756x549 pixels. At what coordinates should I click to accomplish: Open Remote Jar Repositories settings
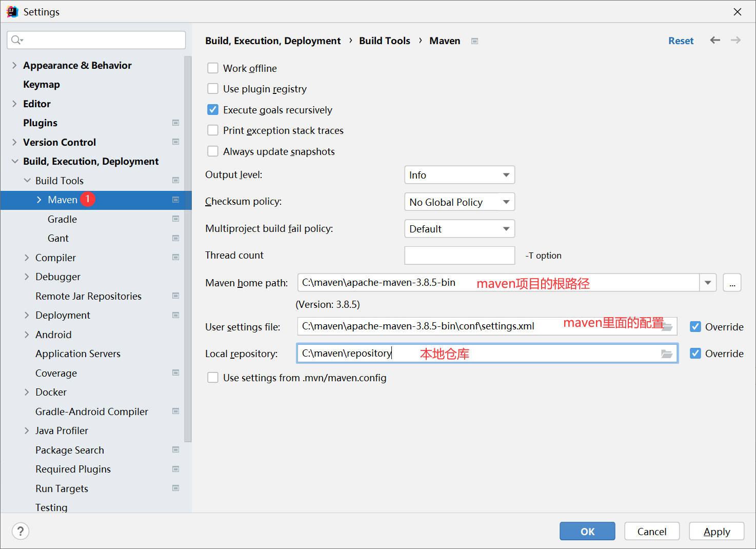point(88,296)
